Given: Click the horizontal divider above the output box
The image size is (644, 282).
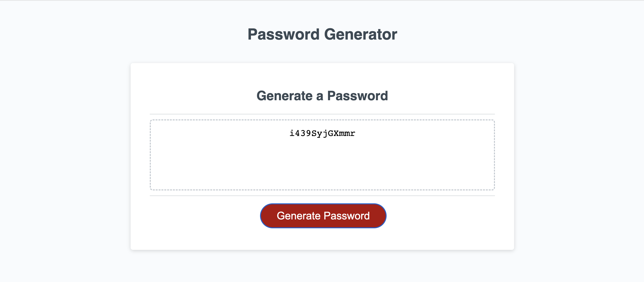Looking at the screenshot, I should [322, 114].
